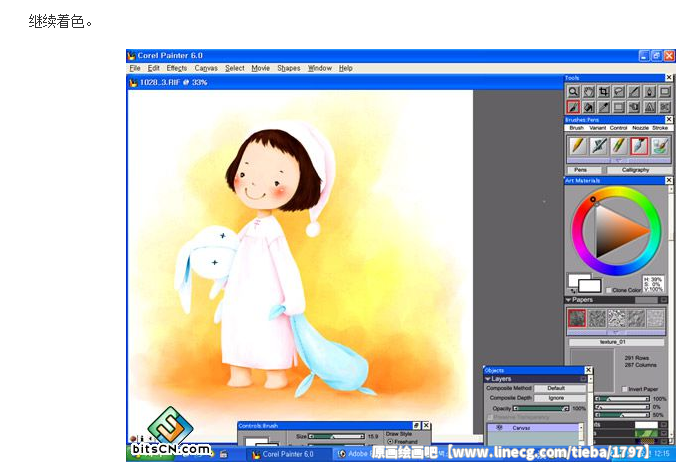Viewport: 690px width, 471px height.
Task: Select the first red-outlined paper thumbnail
Action: coord(577,318)
